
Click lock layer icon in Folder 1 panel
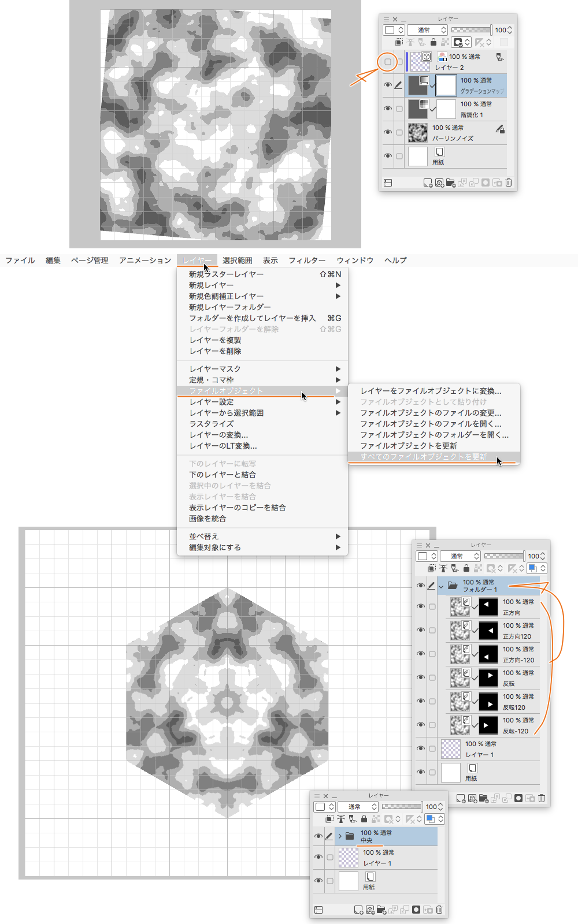tap(466, 568)
